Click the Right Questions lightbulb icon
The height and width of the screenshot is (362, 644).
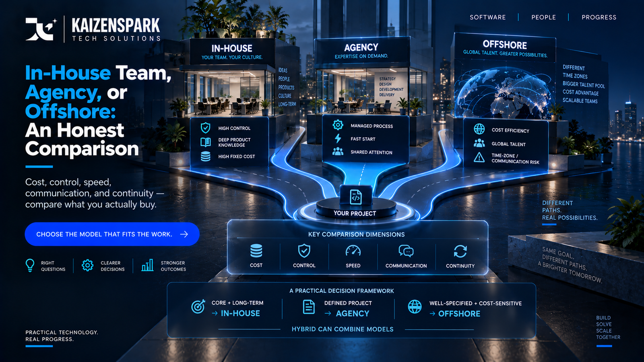(30, 265)
